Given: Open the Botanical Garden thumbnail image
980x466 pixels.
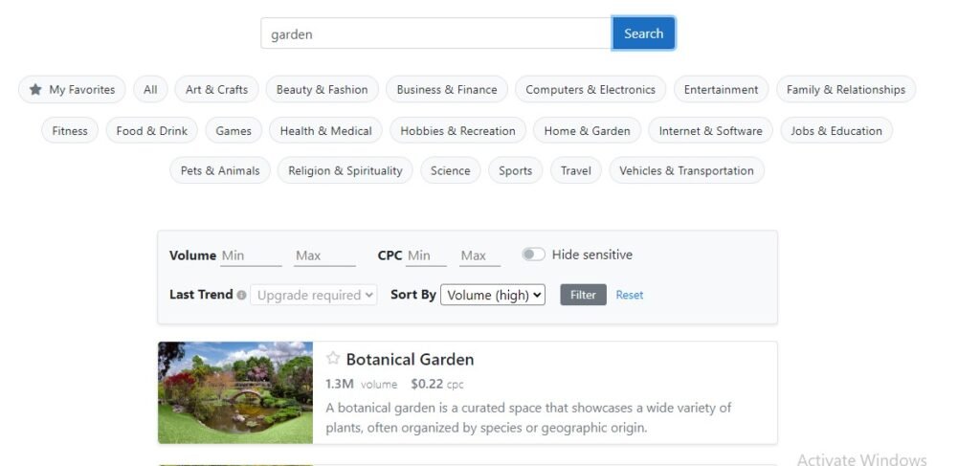Looking at the screenshot, I should click(x=235, y=392).
